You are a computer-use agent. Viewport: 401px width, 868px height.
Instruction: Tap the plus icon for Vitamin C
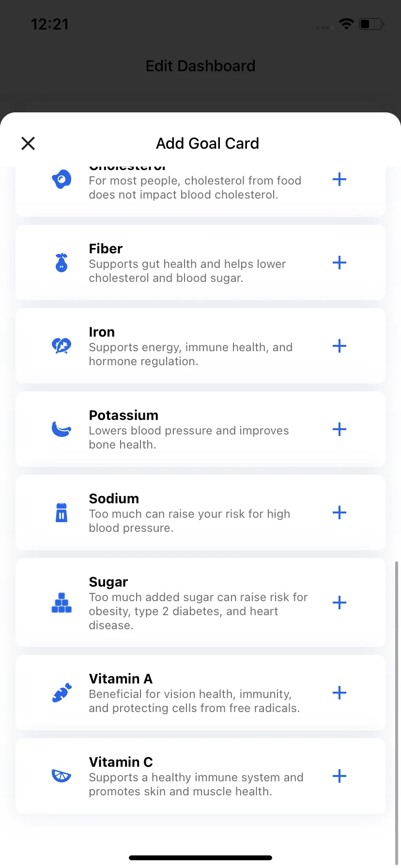pos(339,776)
